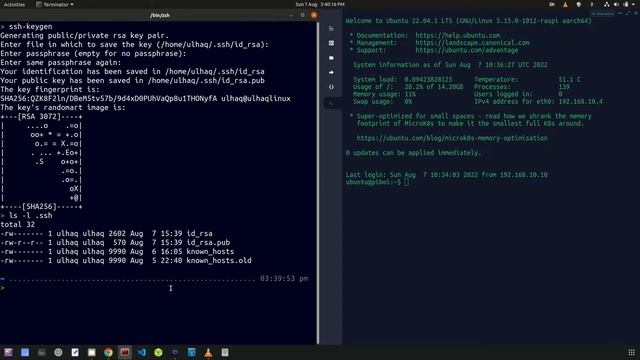
Task: Click the id_rsa.pub file row in listing
Action: (115, 242)
